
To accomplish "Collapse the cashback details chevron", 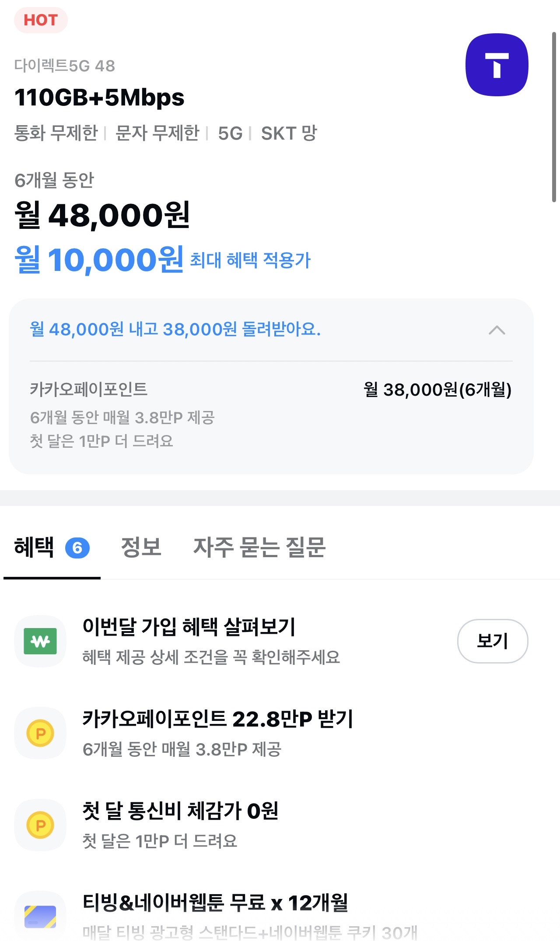I will point(497,330).
